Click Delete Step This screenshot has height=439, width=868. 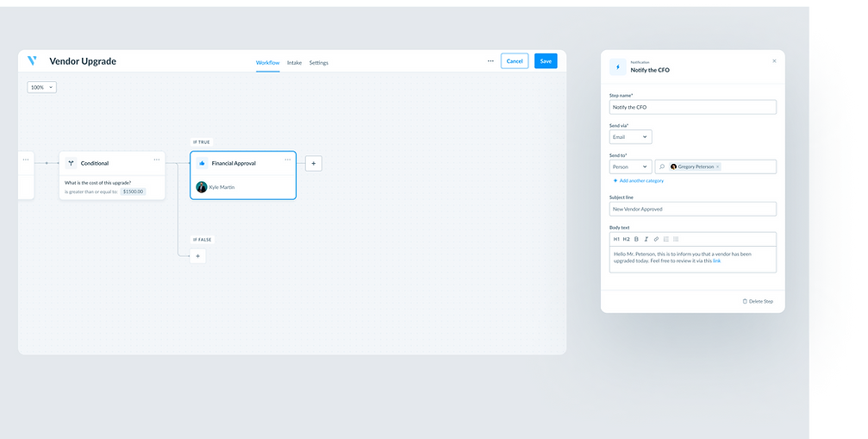point(758,301)
